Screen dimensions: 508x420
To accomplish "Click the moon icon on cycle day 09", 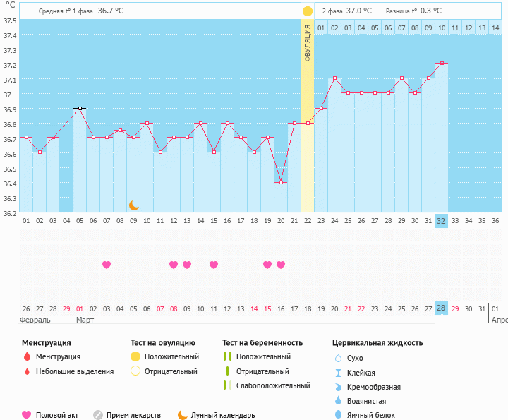I will click(x=134, y=205).
